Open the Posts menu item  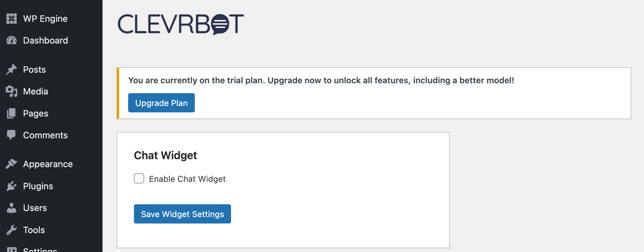click(x=35, y=69)
